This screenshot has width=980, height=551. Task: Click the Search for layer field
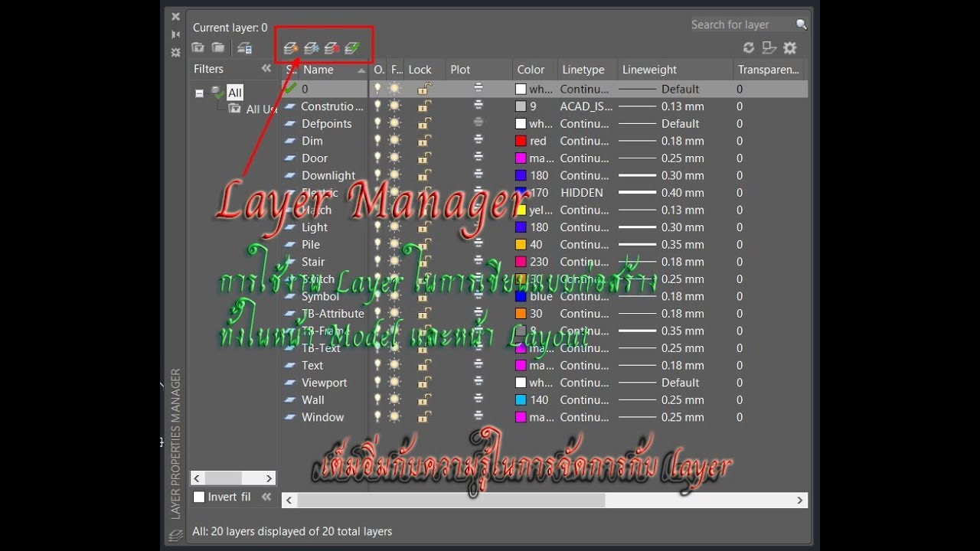(741, 24)
